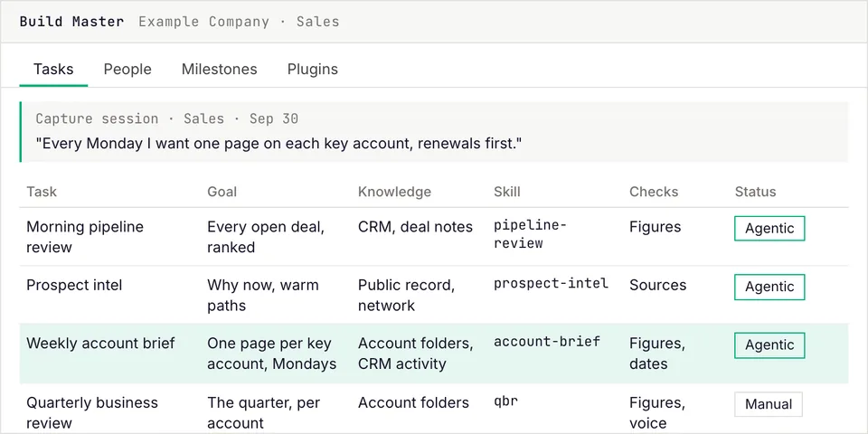
Task: Click Agentic status for Prospect intel
Action: [x=769, y=287]
